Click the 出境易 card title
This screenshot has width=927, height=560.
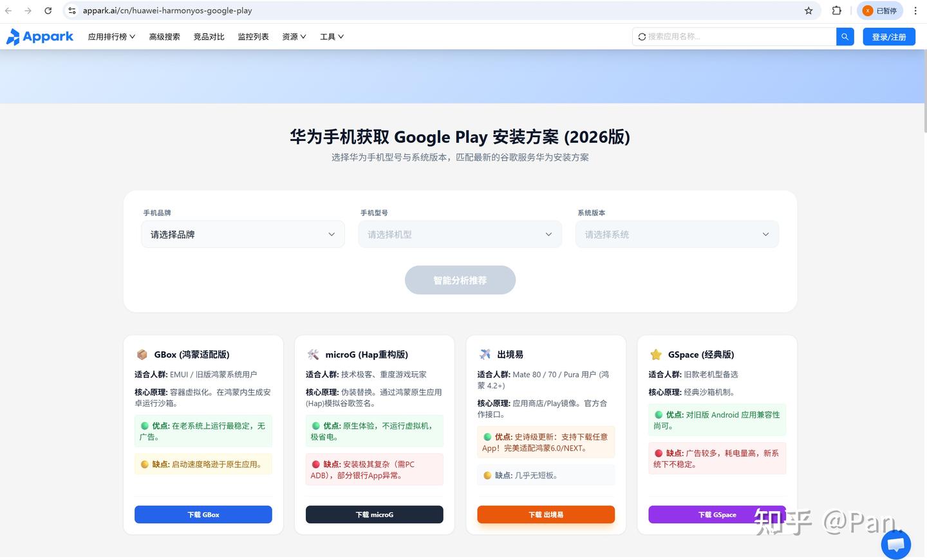tap(510, 355)
